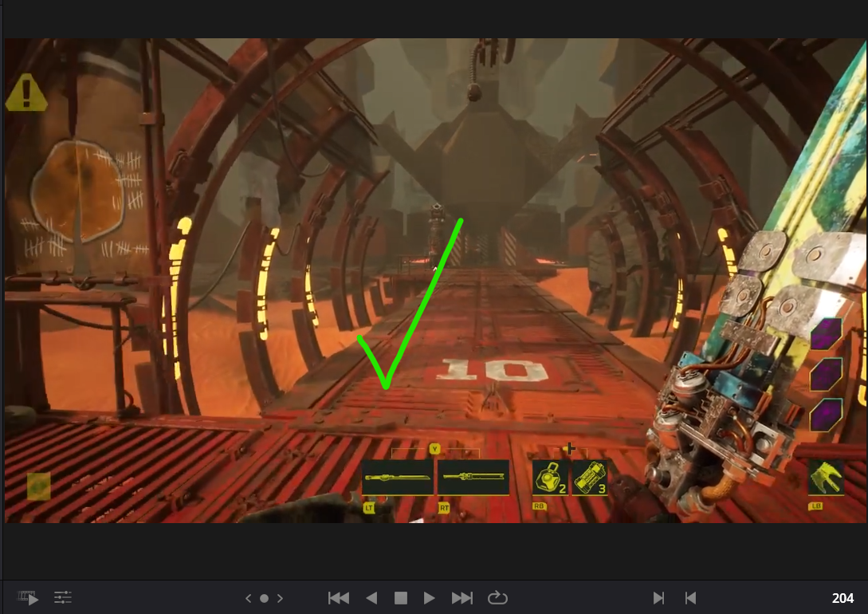Click the bar-to-arrow Mark Out icon
This screenshot has width=868, height=614.
click(x=690, y=598)
